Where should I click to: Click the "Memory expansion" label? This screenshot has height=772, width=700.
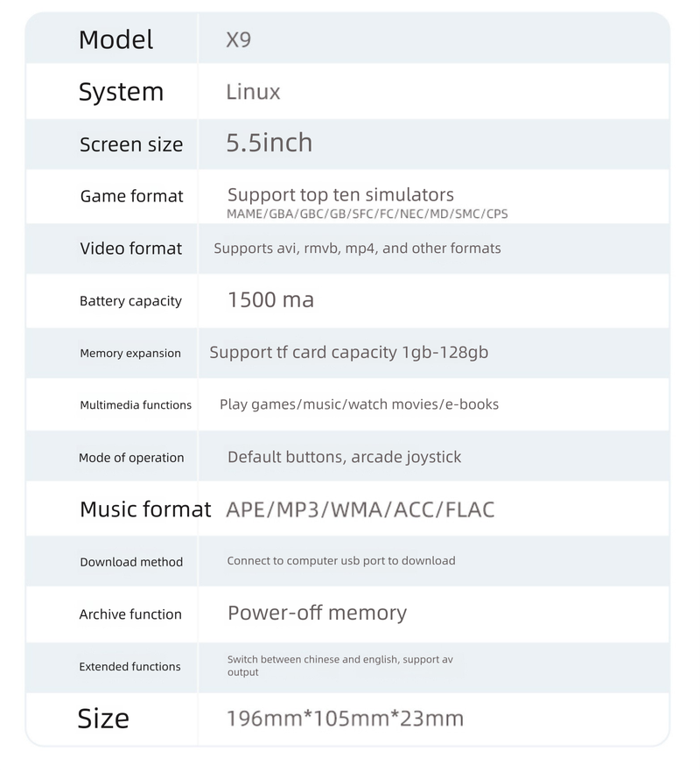pos(130,354)
